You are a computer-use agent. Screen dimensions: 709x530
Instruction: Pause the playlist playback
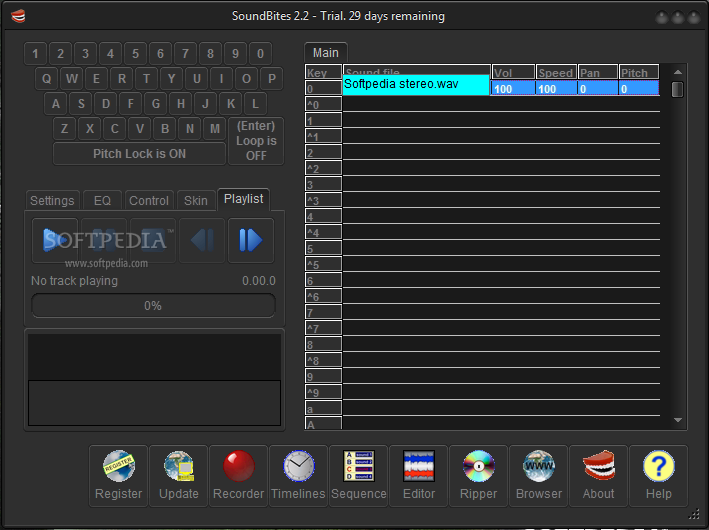click(x=104, y=240)
